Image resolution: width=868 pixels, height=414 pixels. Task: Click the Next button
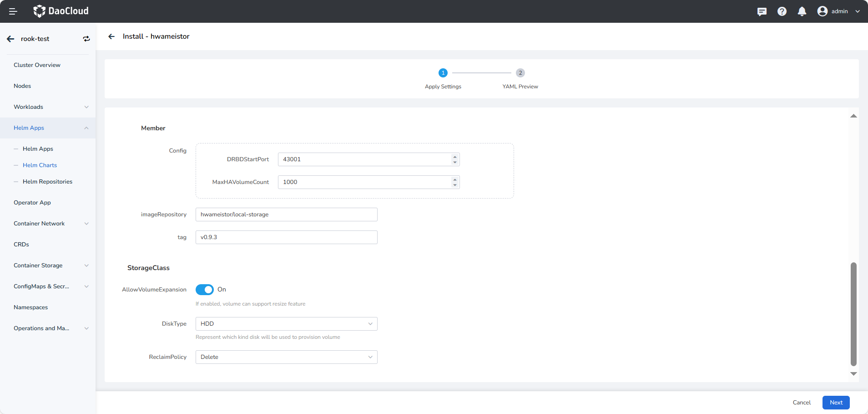[x=836, y=403]
